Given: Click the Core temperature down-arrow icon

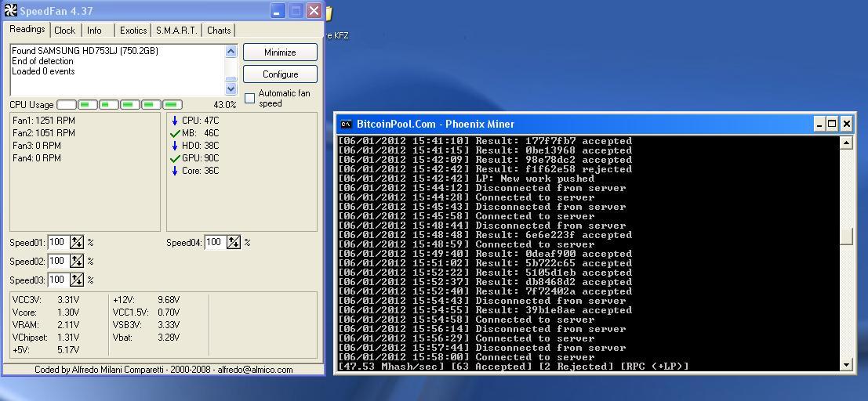Looking at the screenshot, I should click(x=175, y=171).
